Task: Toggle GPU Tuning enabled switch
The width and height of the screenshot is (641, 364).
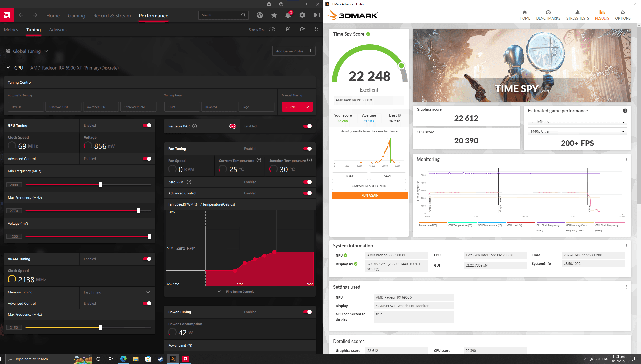Action: point(147,125)
